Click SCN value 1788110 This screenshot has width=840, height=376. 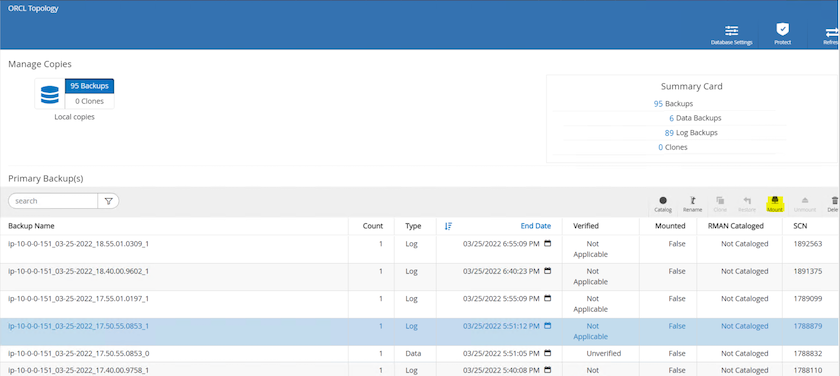[807, 370]
